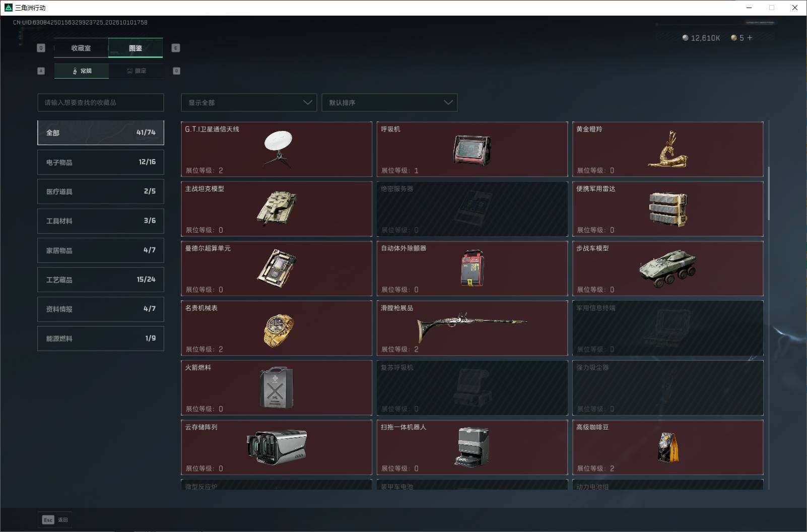Click the collectible search input field
This screenshot has width=807, height=532.
[x=101, y=102]
